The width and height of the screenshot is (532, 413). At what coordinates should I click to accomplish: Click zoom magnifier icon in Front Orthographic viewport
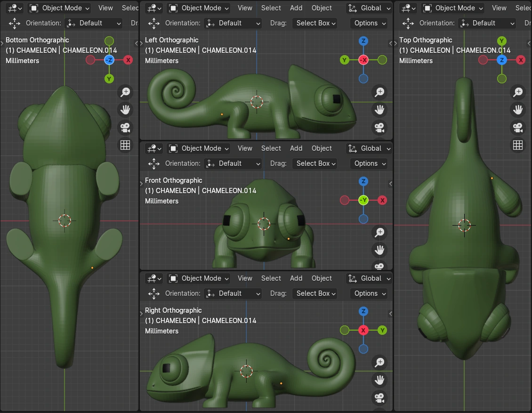(x=379, y=232)
